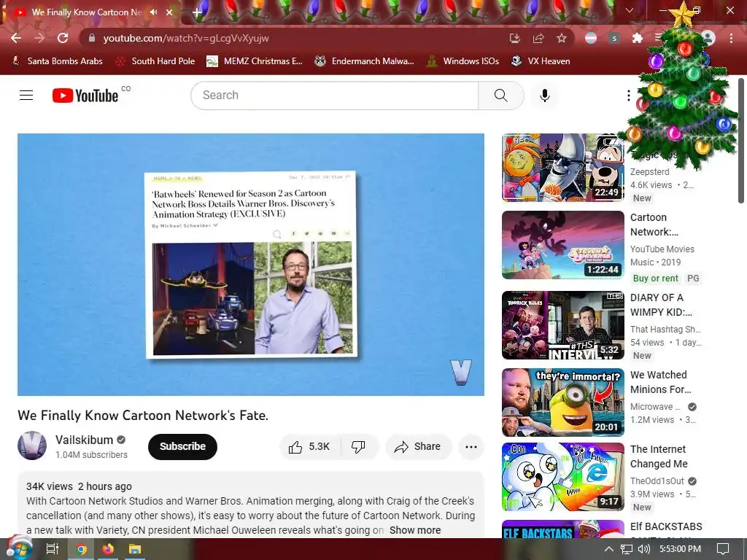Screen dimensions: 747x560
Task: Close the 'We Finally Know Cartoon Ne' tab
Action: coord(169,12)
